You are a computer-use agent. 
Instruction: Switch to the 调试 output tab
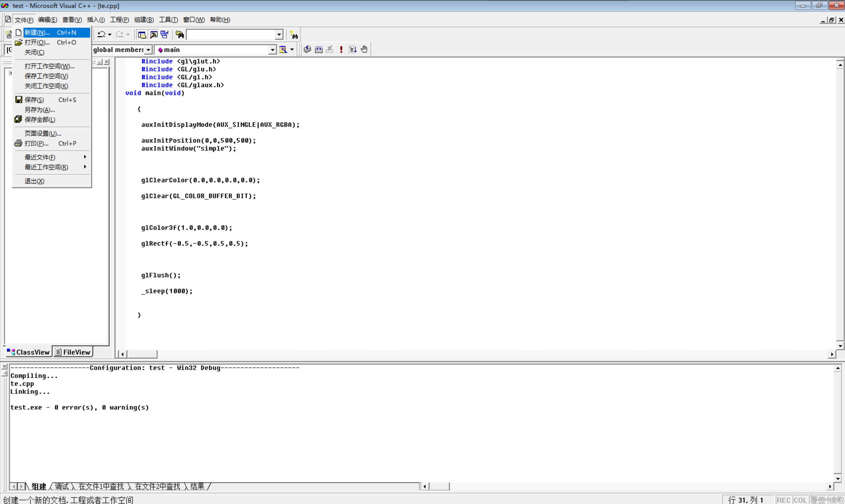point(61,486)
